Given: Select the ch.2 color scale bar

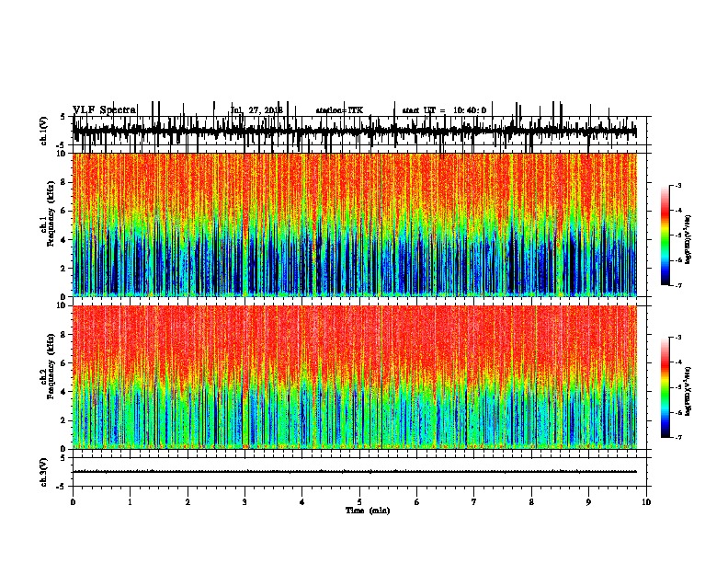Looking at the screenshot, I should point(665,387).
